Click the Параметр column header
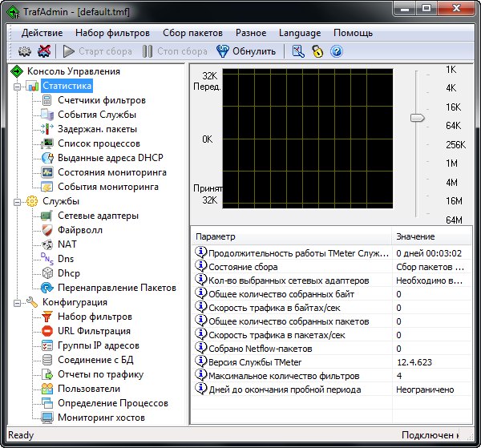481x448 pixels. coord(215,237)
